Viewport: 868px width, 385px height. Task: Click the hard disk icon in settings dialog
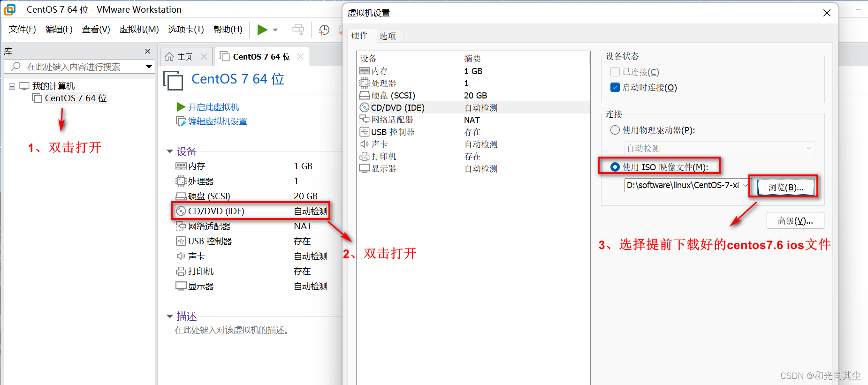[x=365, y=95]
